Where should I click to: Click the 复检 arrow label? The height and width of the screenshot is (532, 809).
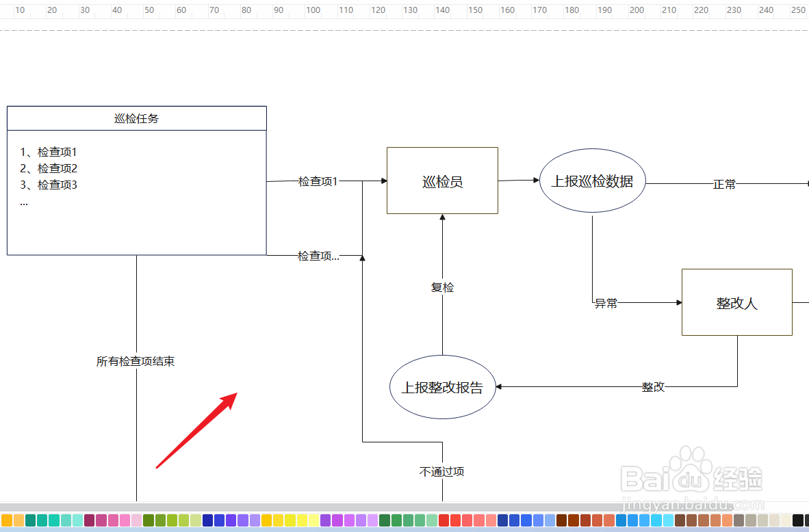[x=442, y=287]
